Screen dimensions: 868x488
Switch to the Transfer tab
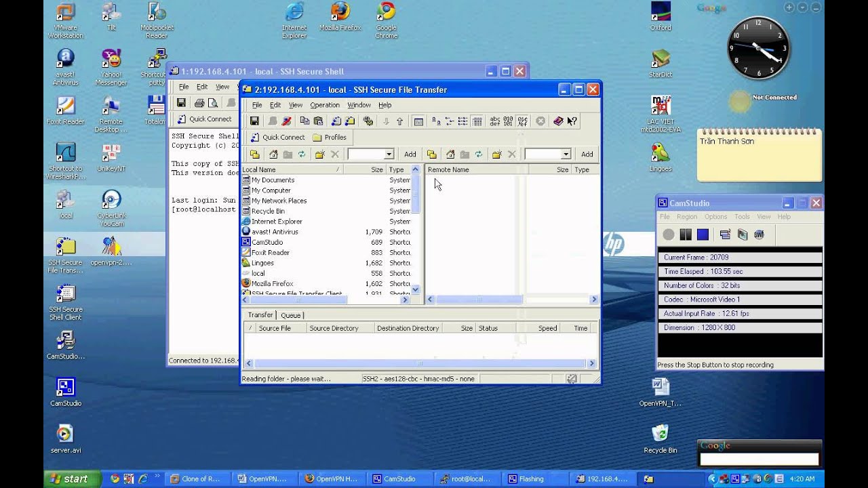(x=260, y=315)
